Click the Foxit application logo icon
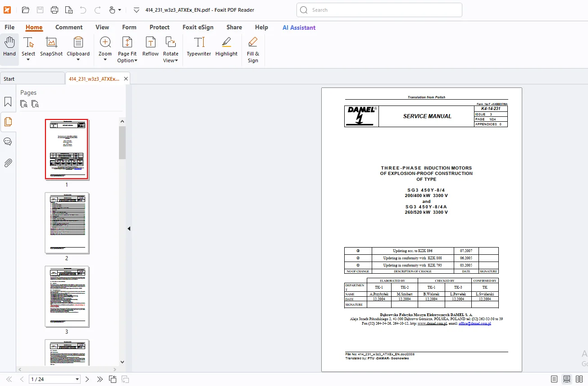The height and width of the screenshot is (386, 588). click(x=7, y=10)
